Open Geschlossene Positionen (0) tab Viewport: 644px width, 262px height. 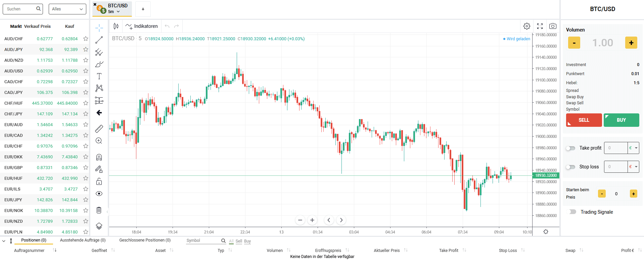[145, 240]
